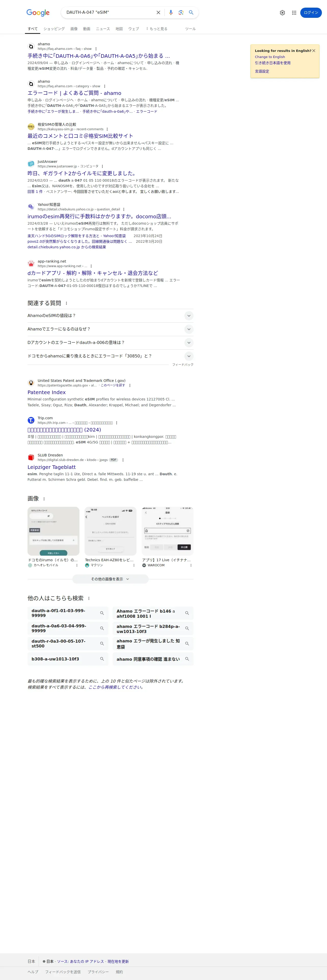Open three-dot menu for kakuyasu-sim.jp result
Viewport: 327px width, 980px height.
pyautogui.click(x=107, y=129)
